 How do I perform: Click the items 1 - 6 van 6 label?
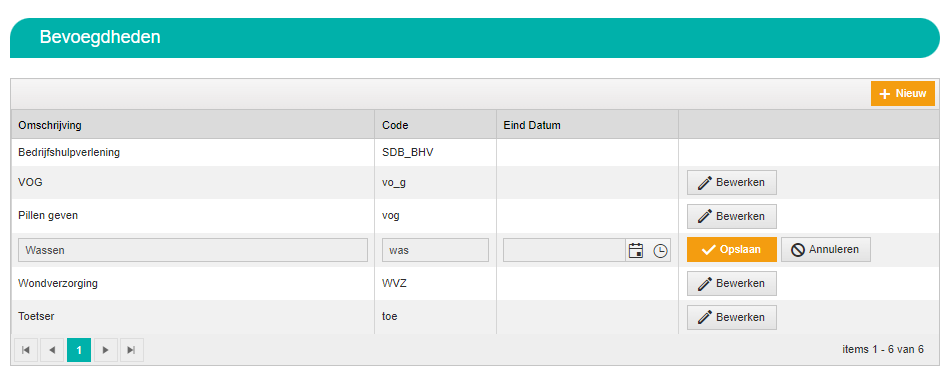coord(883,350)
